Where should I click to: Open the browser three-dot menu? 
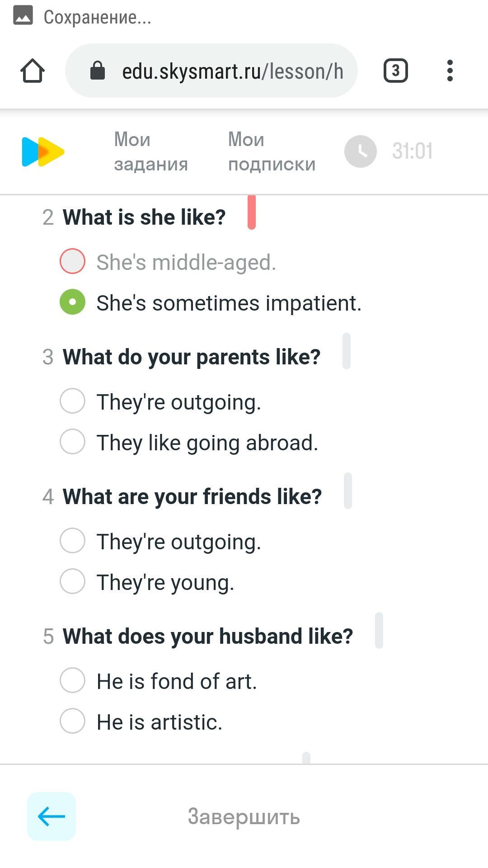pos(450,71)
